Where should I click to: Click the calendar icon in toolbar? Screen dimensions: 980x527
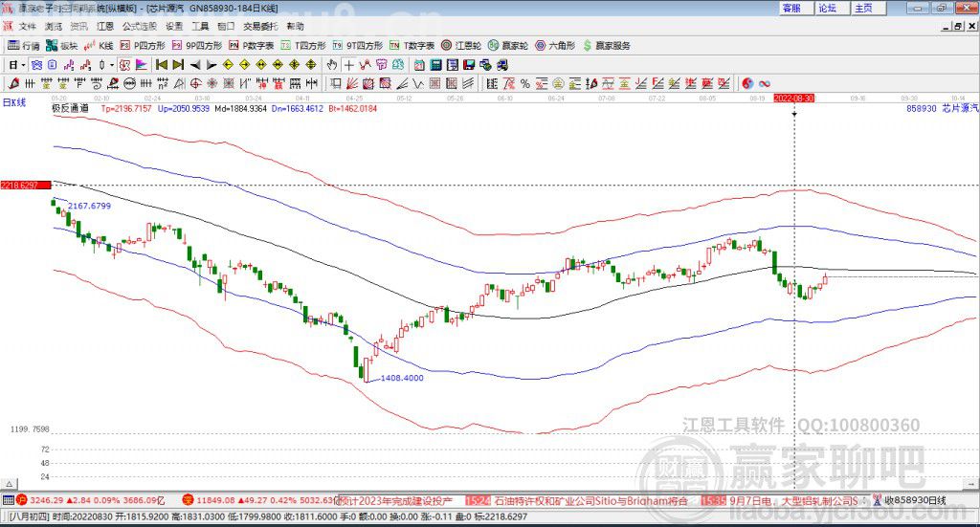click(x=419, y=65)
